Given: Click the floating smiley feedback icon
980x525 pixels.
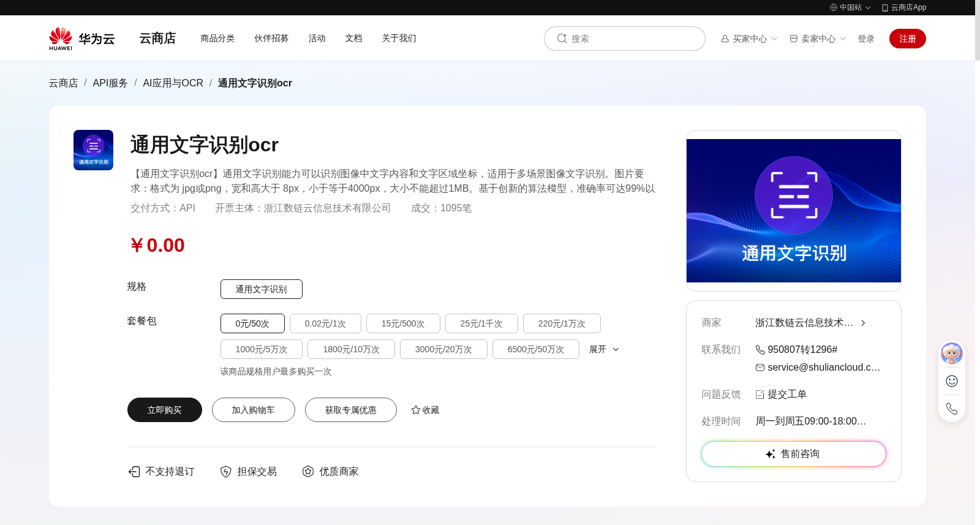Looking at the screenshot, I should [x=952, y=381].
